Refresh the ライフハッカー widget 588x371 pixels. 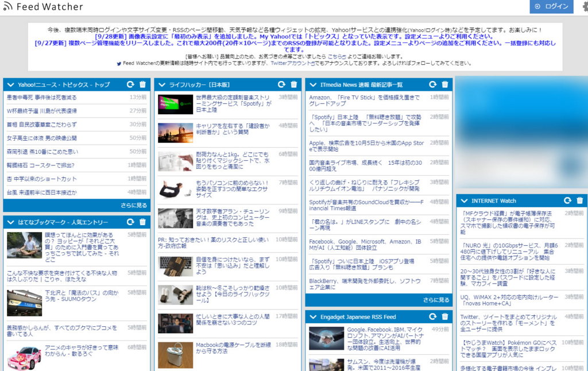(281, 85)
